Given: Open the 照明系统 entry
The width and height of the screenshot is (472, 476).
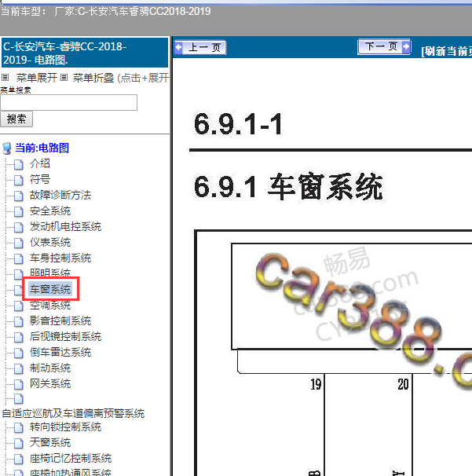Looking at the screenshot, I should [50, 273].
